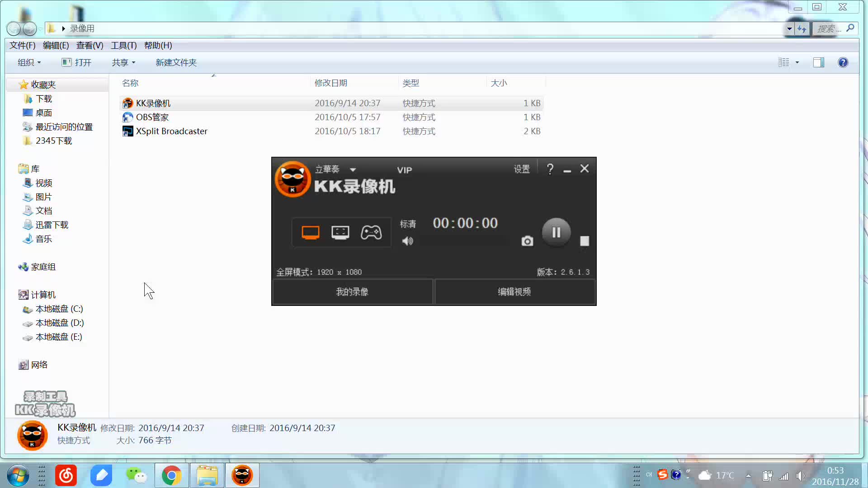Open the 文件(F) menu

click(23, 46)
